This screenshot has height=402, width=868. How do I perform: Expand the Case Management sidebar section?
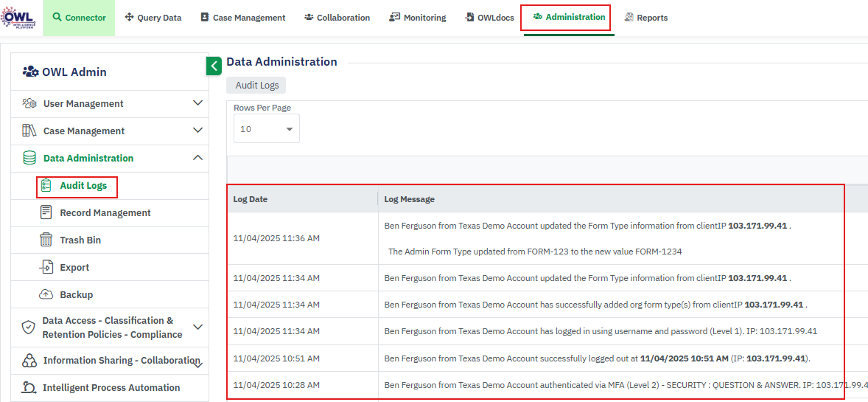coord(197,131)
